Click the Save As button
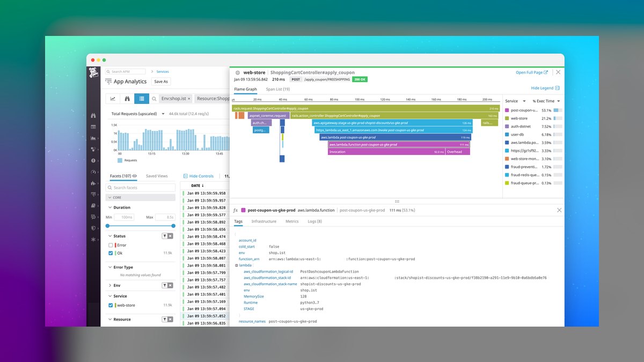This screenshot has width=644, height=362. 161,82
